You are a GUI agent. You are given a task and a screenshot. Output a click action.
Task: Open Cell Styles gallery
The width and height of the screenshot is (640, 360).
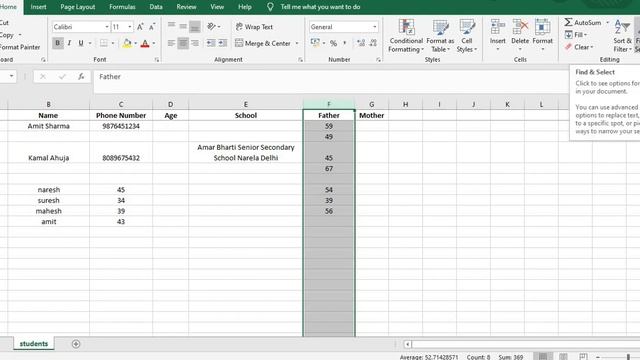pyautogui.click(x=467, y=36)
